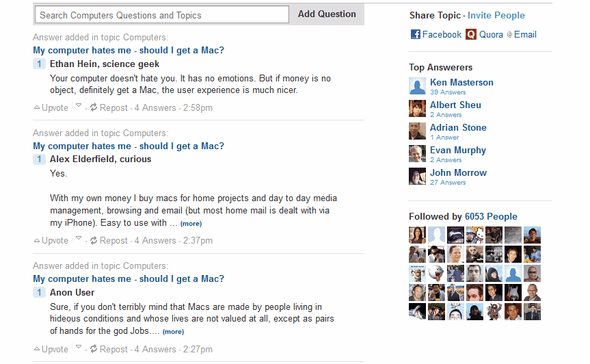Upvote Alex Elderfield's answer
Screen dimensions: 590x364
51,241
